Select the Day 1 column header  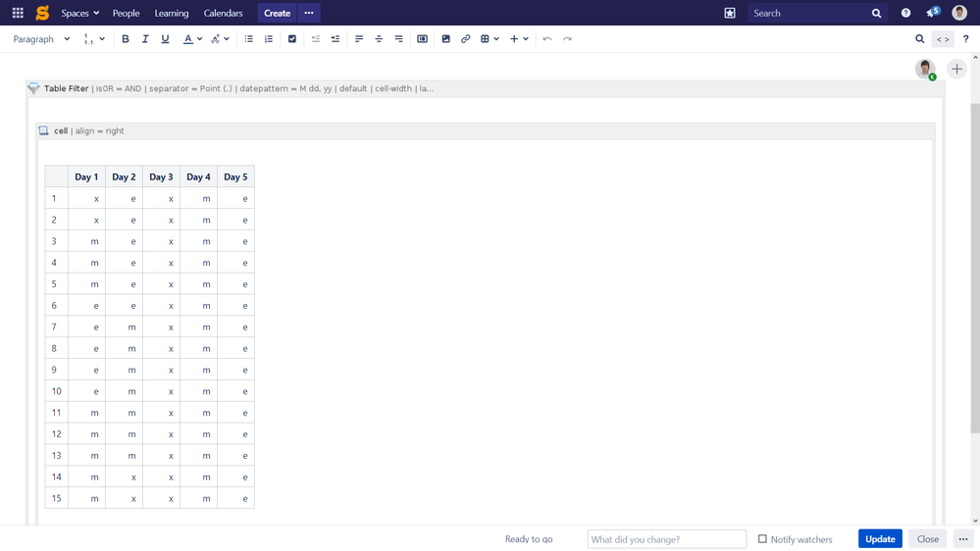86,176
